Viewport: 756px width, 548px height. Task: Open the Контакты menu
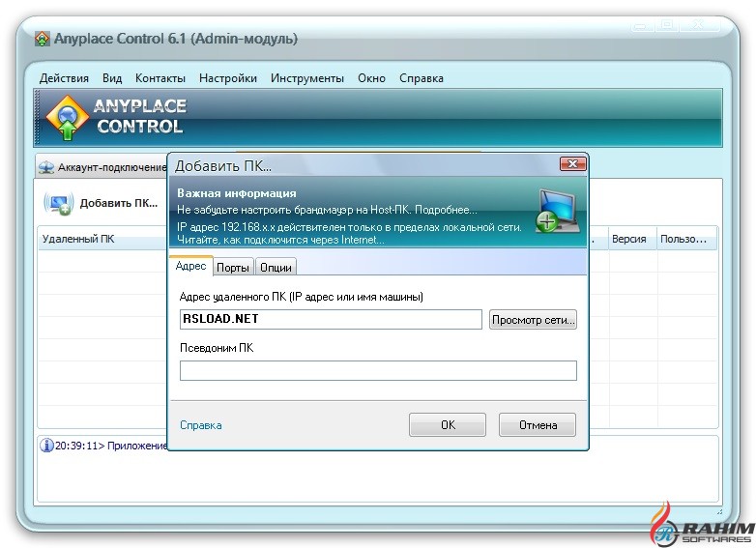[x=160, y=78]
